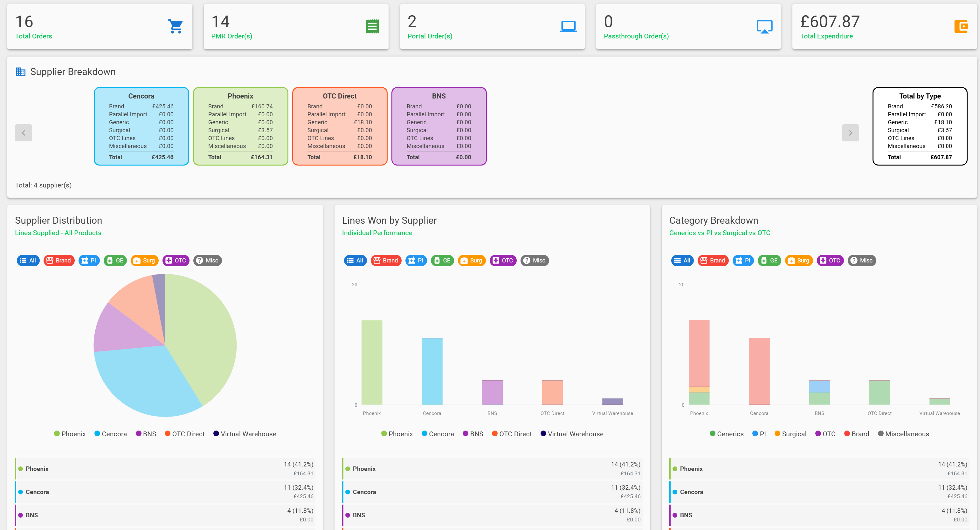Image resolution: width=980 pixels, height=530 pixels.
Task: Click the Total by Type summary card
Action: pos(920,126)
